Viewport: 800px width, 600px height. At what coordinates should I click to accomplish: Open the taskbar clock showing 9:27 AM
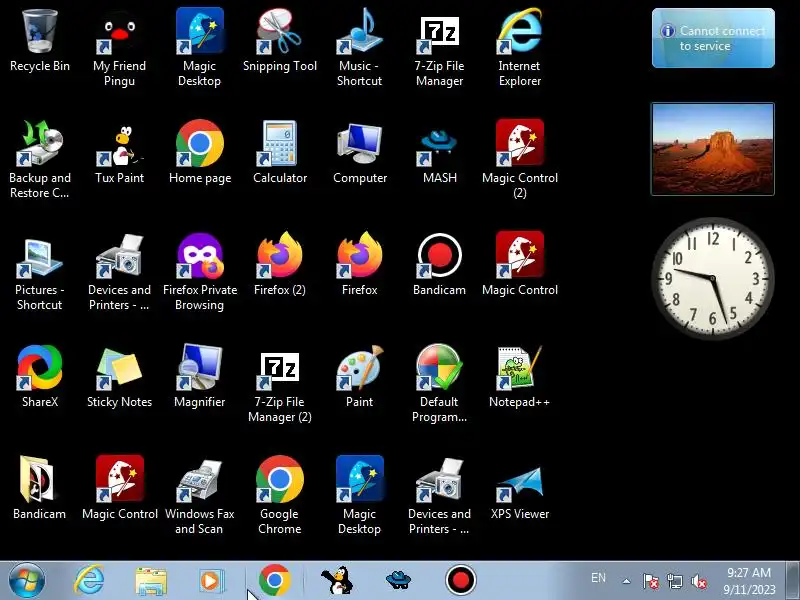(749, 581)
